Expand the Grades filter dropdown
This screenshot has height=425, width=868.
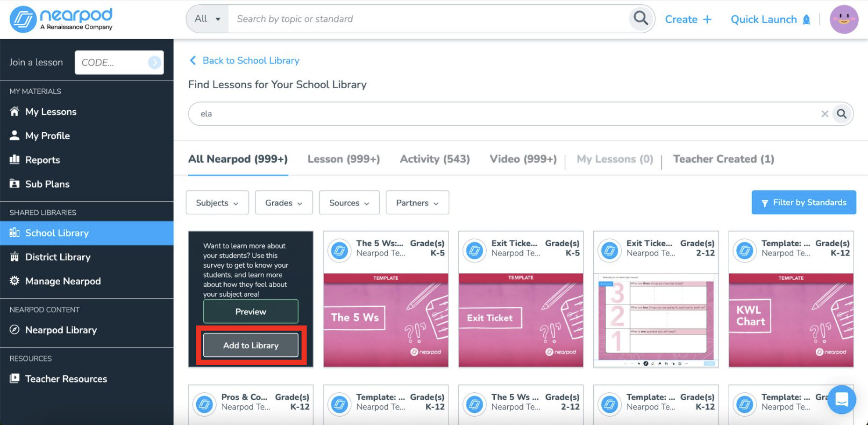pyautogui.click(x=284, y=203)
